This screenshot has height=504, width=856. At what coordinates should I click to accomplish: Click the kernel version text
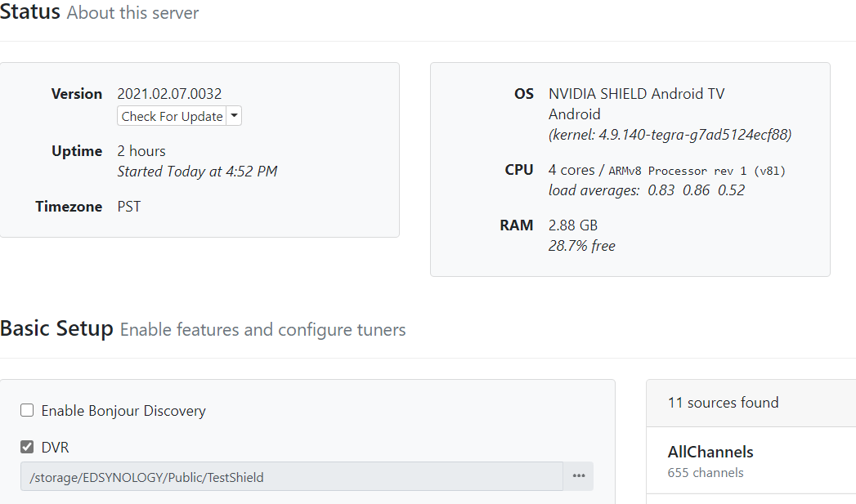(x=670, y=135)
